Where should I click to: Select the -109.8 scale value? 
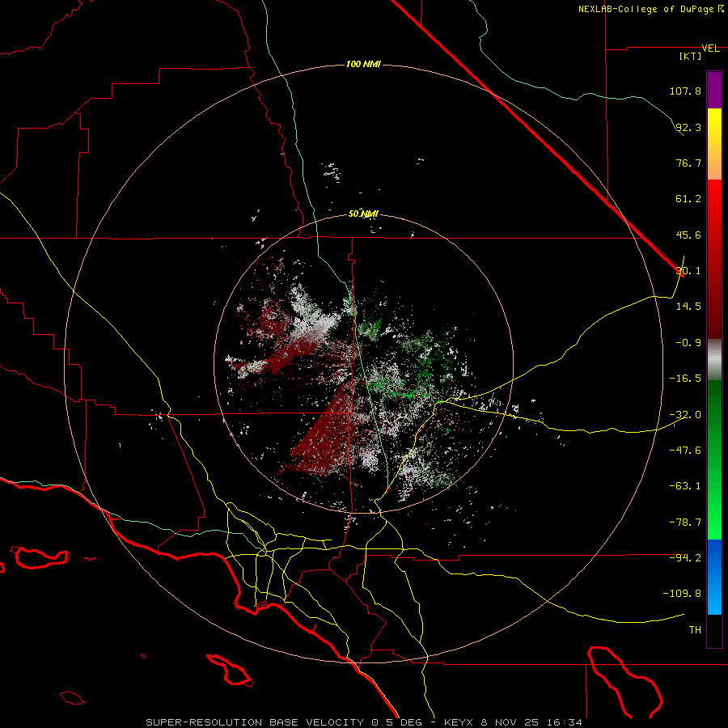(x=682, y=594)
